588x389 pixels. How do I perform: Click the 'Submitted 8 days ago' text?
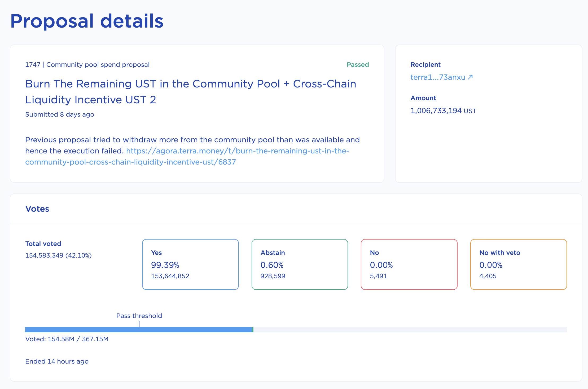[x=60, y=114]
